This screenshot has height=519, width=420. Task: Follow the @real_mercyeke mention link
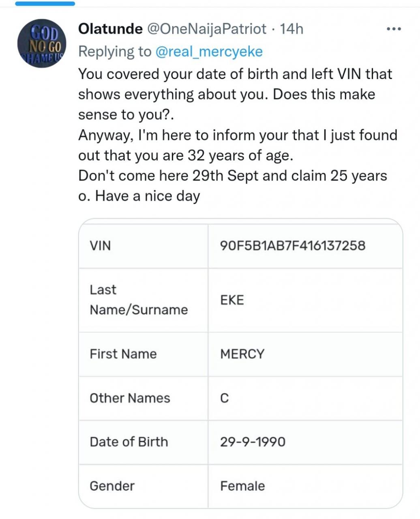[209, 51]
